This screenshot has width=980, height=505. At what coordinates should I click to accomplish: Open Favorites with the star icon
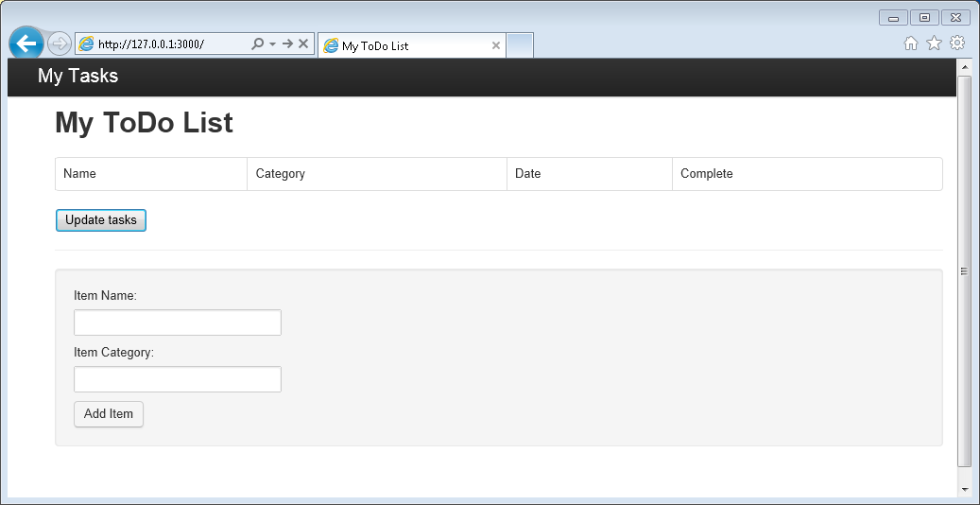click(934, 44)
